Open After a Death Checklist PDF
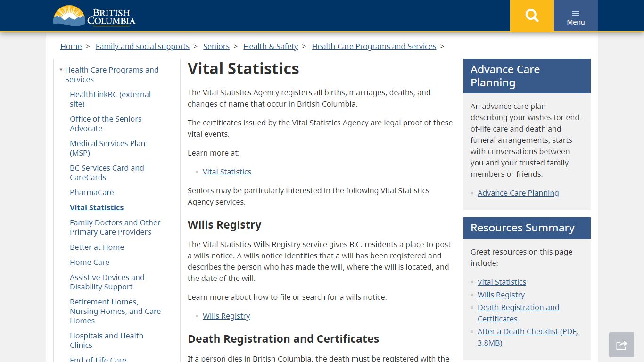Screen dimensions: 644x362 [528, 337]
